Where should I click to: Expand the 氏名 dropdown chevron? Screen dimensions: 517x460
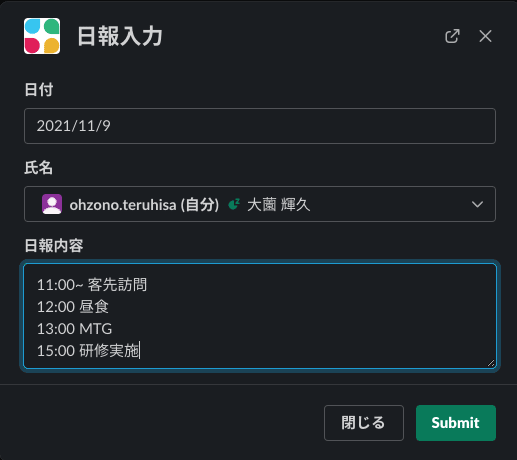coord(477,204)
